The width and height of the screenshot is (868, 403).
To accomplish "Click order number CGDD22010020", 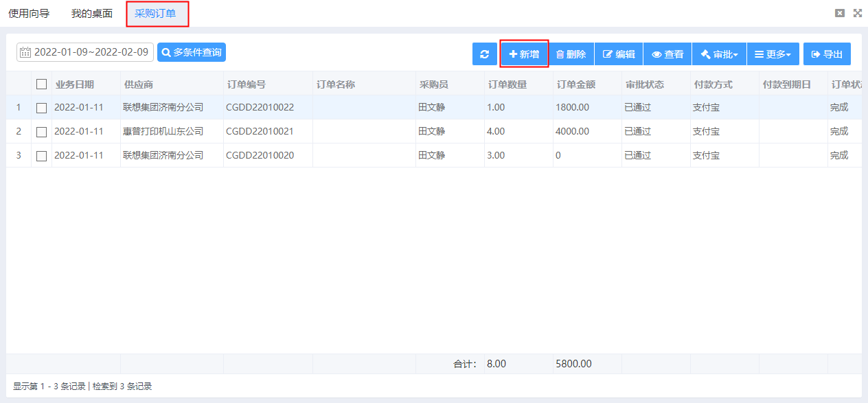I will pyautogui.click(x=260, y=156).
